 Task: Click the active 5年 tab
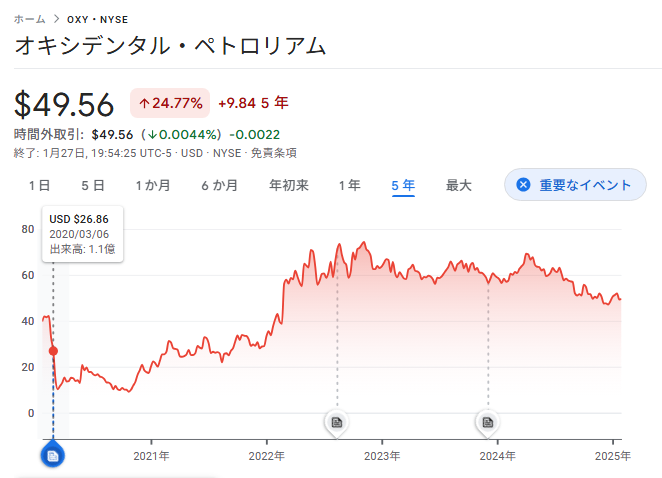403,185
